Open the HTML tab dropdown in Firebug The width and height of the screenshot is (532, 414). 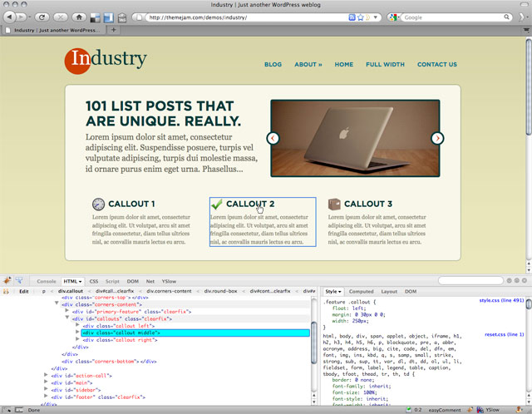pos(72,281)
